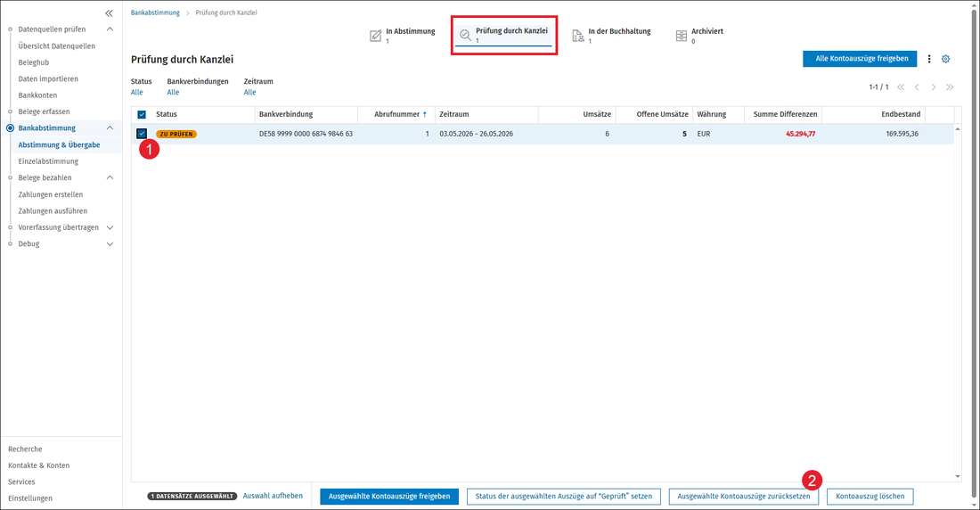The width and height of the screenshot is (980, 510).
Task: Sort by the Bankverbindung column header
Action: (x=286, y=114)
